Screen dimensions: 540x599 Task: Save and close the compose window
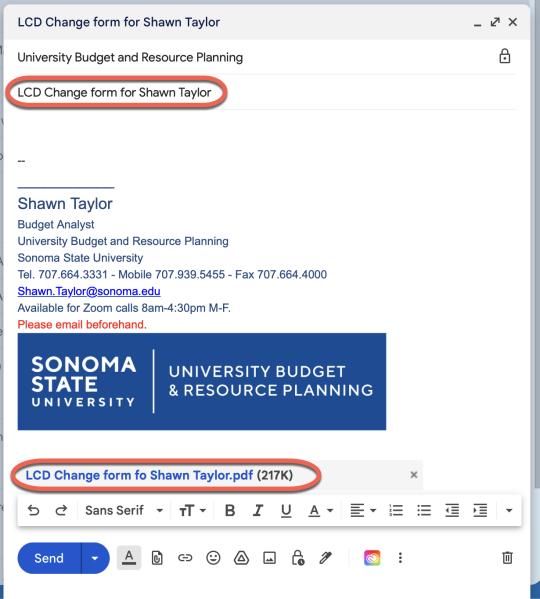tap(513, 22)
